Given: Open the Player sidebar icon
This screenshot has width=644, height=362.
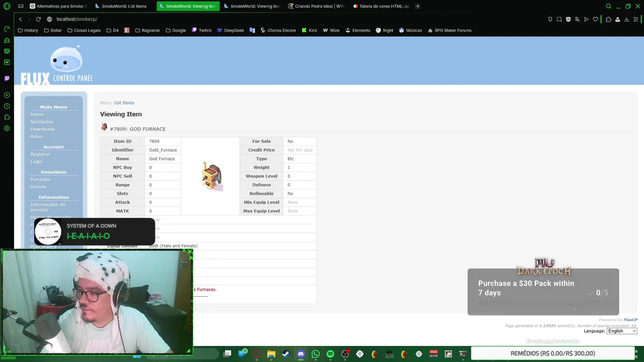Looking at the screenshot, I should 7,95.
